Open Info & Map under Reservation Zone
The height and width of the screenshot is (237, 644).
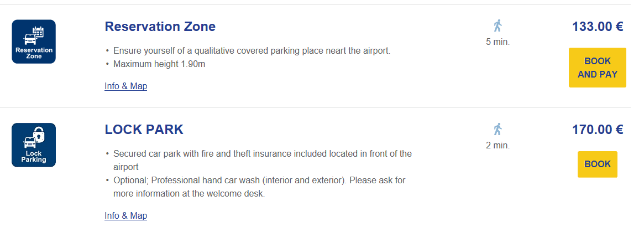click(x=125, y=86)
